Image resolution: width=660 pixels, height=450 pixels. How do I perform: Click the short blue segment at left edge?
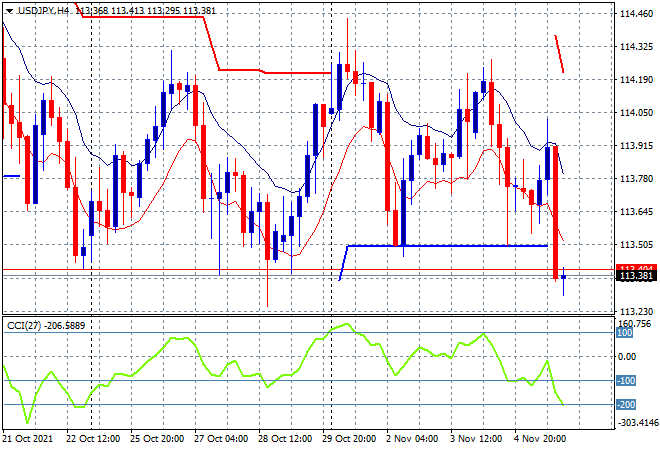click(11, 176)
